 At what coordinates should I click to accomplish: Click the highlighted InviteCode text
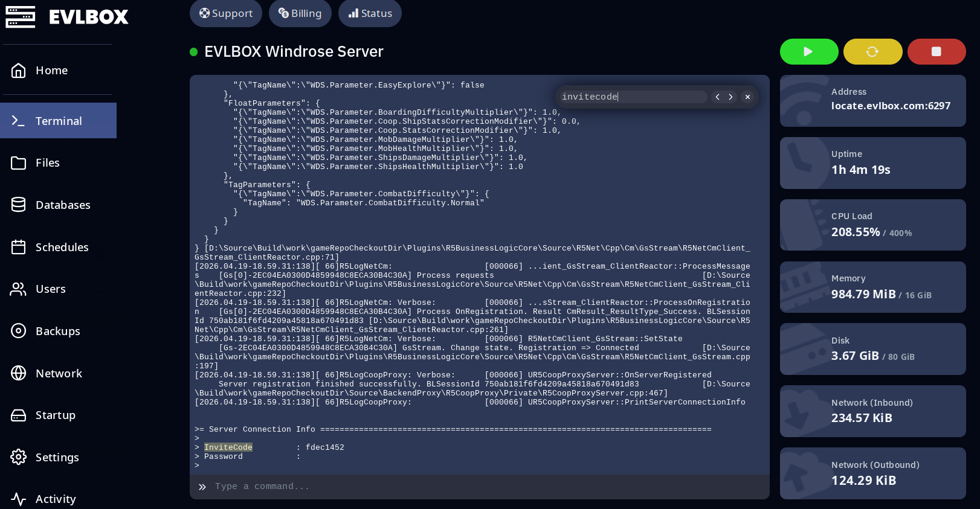(x=228, y=447)
